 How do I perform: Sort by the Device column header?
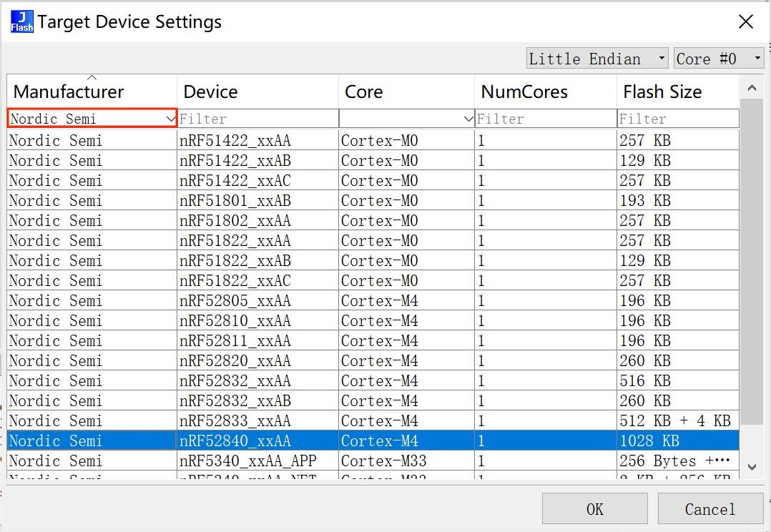257,92
